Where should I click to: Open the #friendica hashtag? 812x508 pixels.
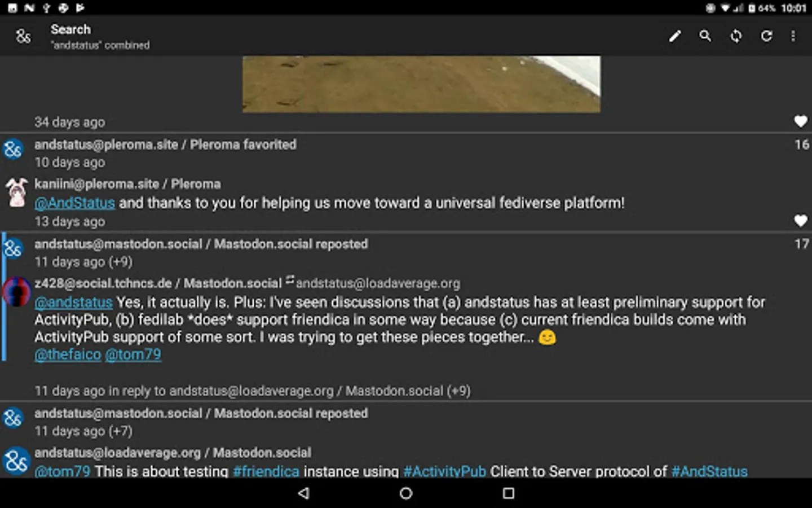click(x=266, y=471)
